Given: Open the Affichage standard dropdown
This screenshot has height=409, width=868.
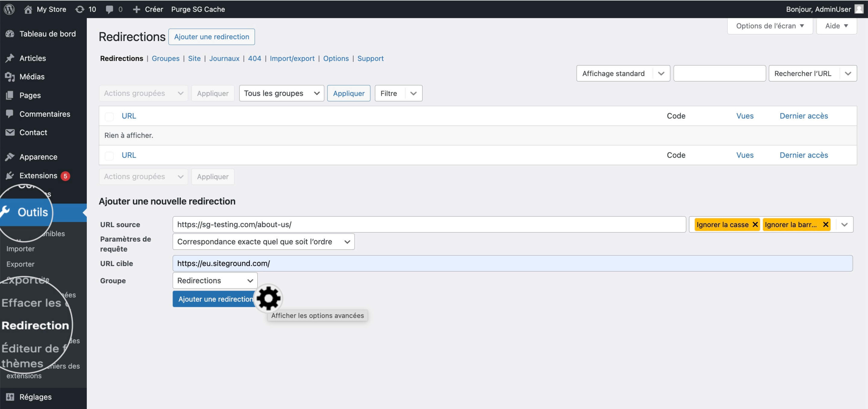Looking at the screenshot, I should 623,73.
